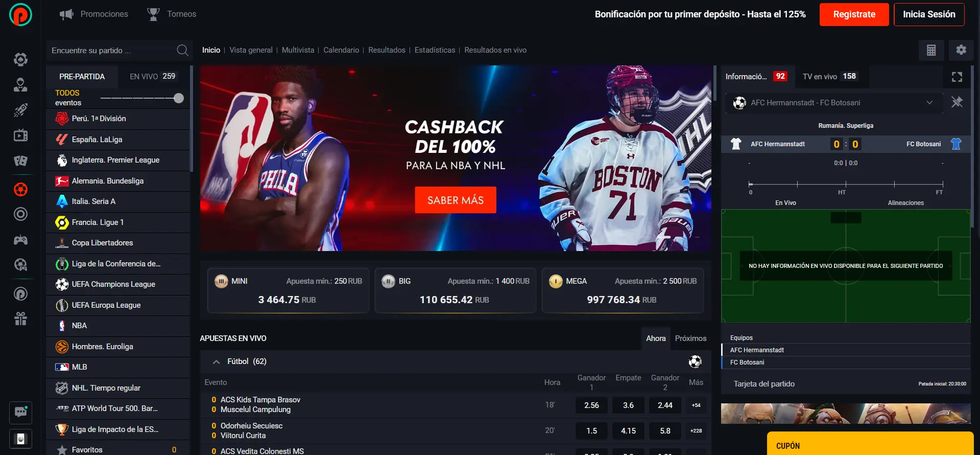980x455 pixels.
Task: Open the settings gear icon
Action: pos(961,50)
